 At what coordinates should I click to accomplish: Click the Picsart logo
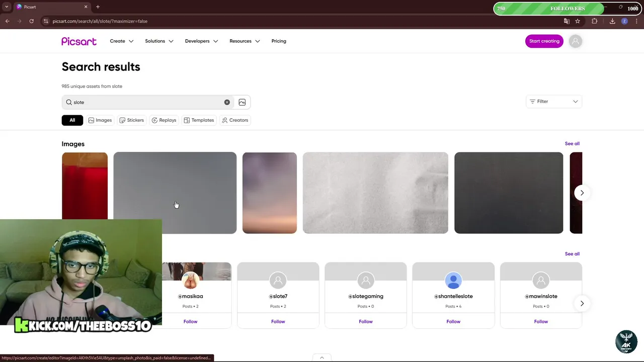pyautogui.click(x=79, y=41)
